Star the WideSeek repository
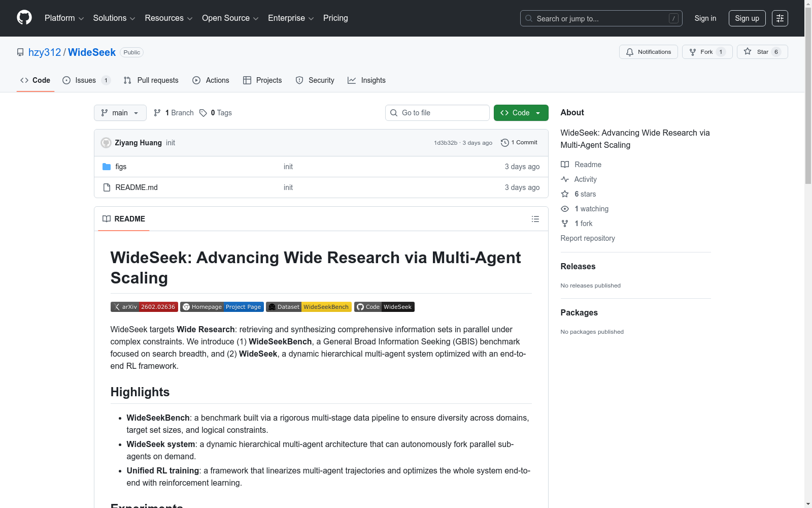The image size is (812, 508). [762, 52]
